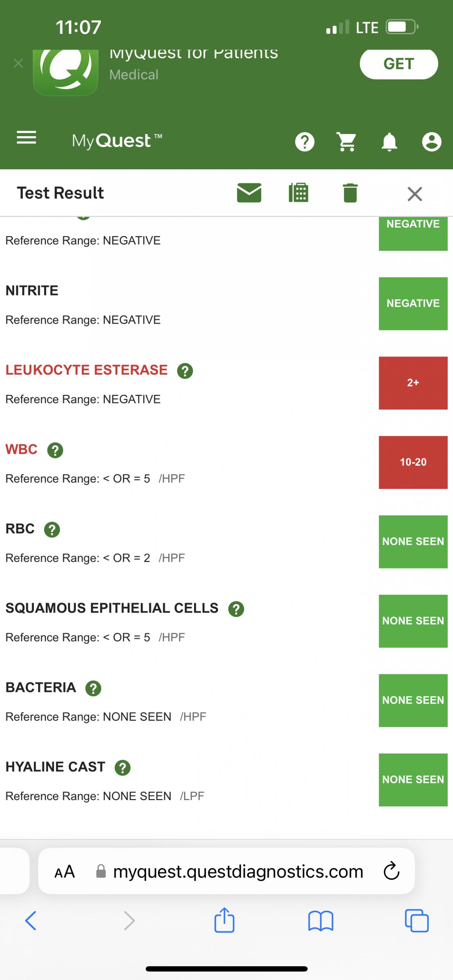Reload the page in Safari
The image size is (453, 980).
tap(391, 871)
